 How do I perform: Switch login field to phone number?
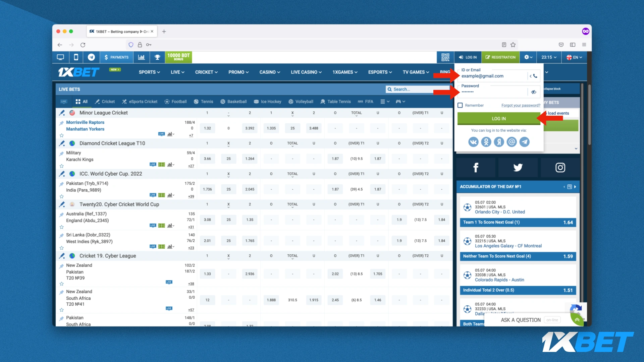[x=533, y=76]
